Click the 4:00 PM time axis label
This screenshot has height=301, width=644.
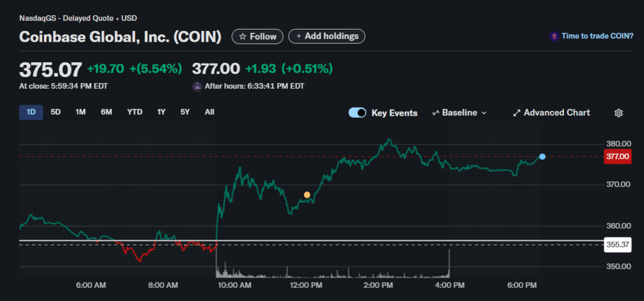tap(450, 285)
